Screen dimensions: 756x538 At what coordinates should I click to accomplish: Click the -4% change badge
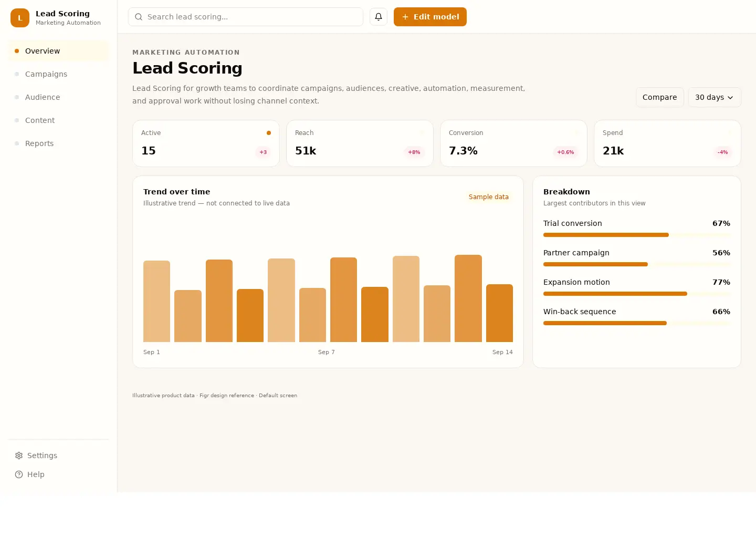pos(723,152)
